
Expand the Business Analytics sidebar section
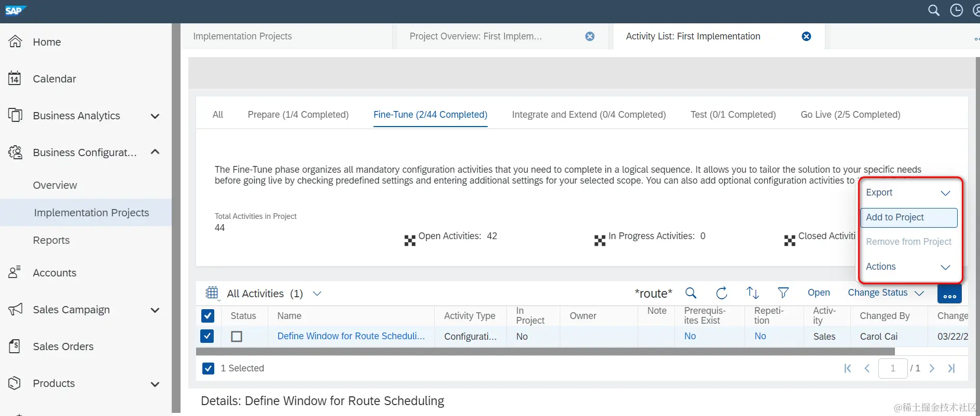pos(155,116)
